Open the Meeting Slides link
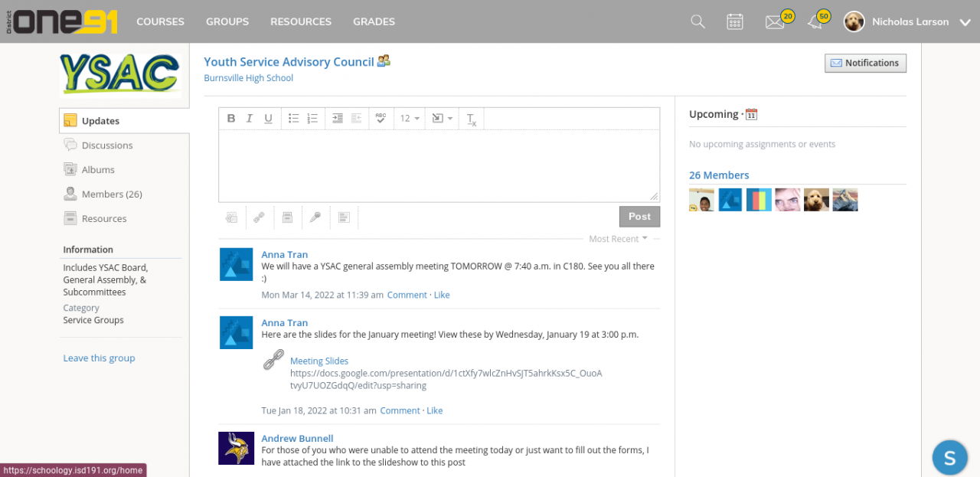980x477 pixels. (x=319, y=361)
